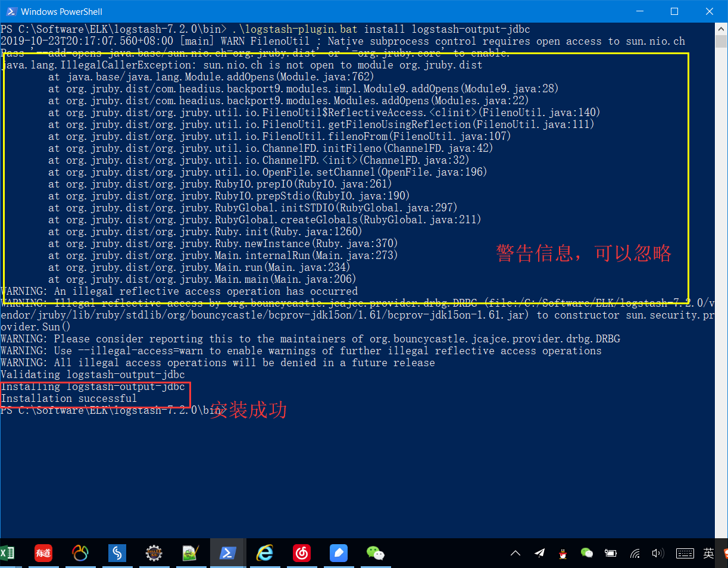728x568 pixels.
Task: Click 'Installing logstash-output-jdbc' line
Action: 93,386
